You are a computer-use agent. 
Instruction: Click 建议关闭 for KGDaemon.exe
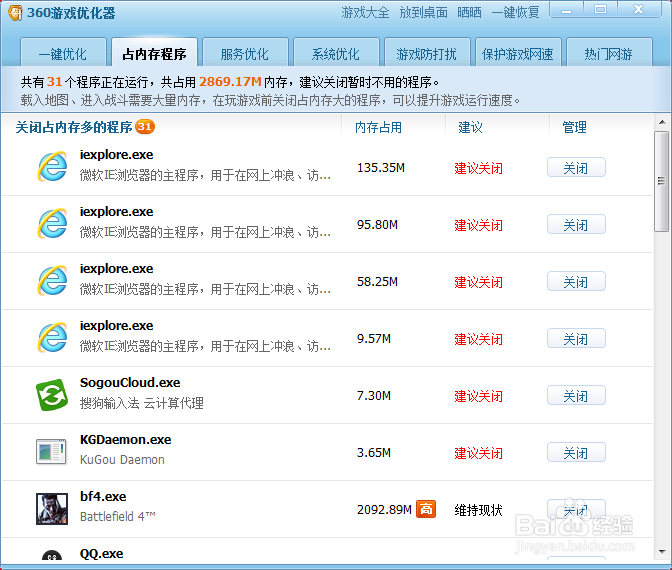pyautogui.click(x=478, y=453)
